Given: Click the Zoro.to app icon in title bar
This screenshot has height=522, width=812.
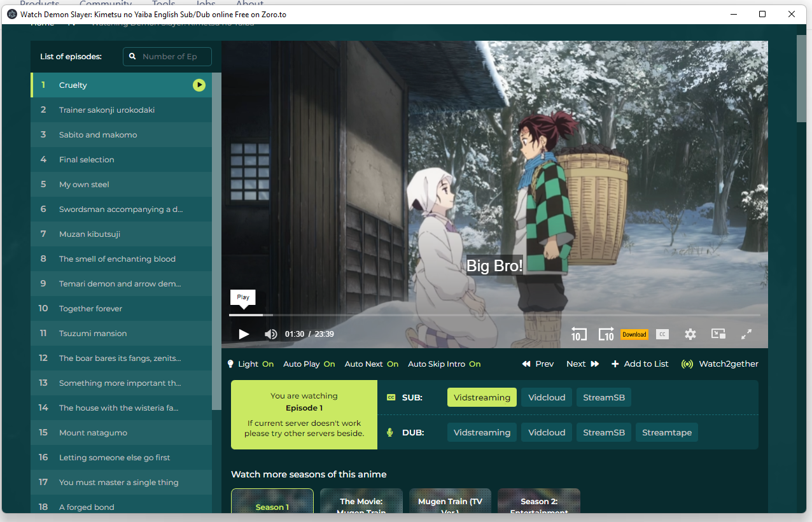Looking at the screenshot, I should click(12, 14).
